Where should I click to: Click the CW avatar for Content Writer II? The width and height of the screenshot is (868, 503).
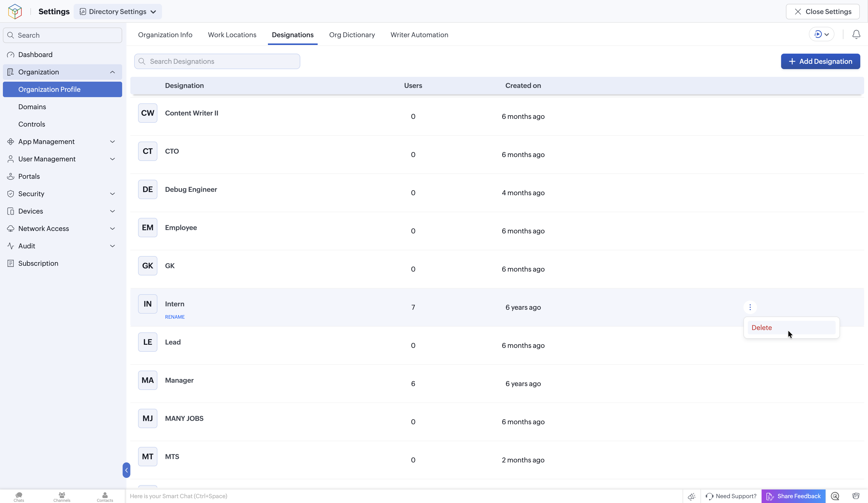tap(147, 113)
